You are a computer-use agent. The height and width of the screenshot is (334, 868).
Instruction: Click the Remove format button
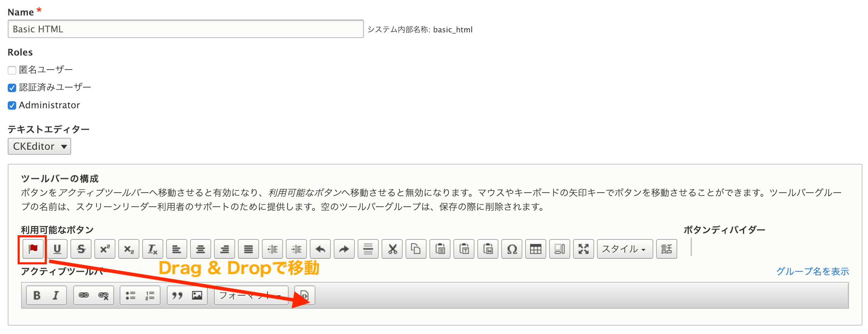(x=153, y=249)
